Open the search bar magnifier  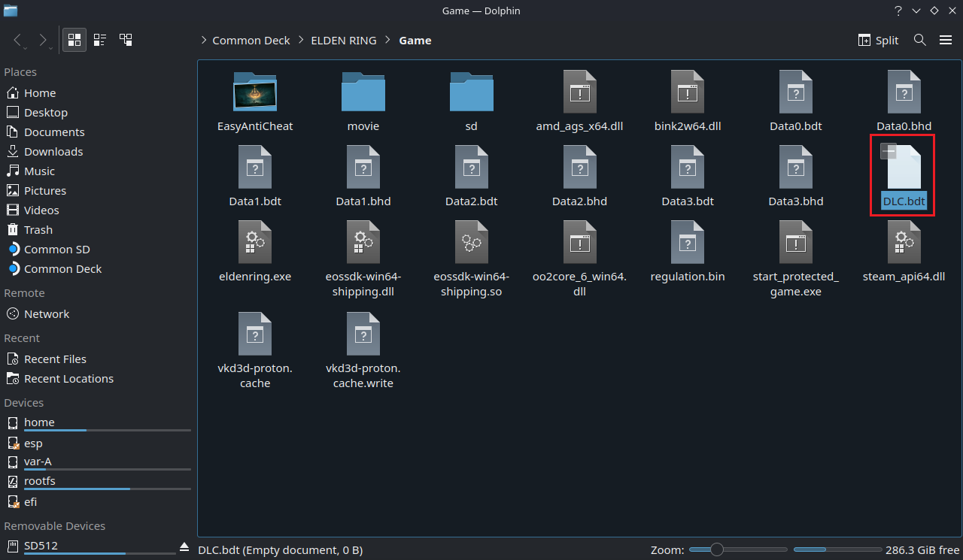tap(919, 40)
